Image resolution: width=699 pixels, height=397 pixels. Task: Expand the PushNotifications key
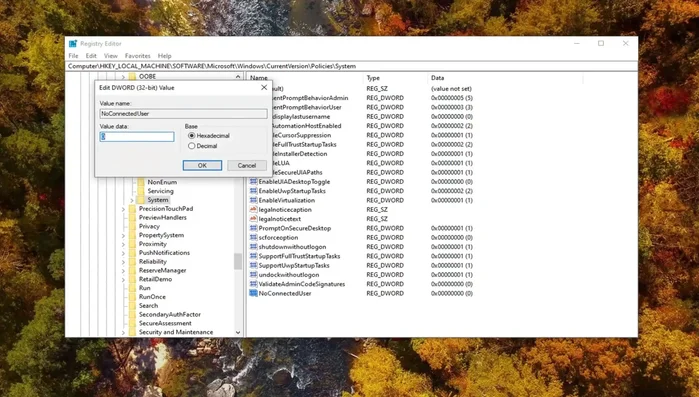pos(123,253)
